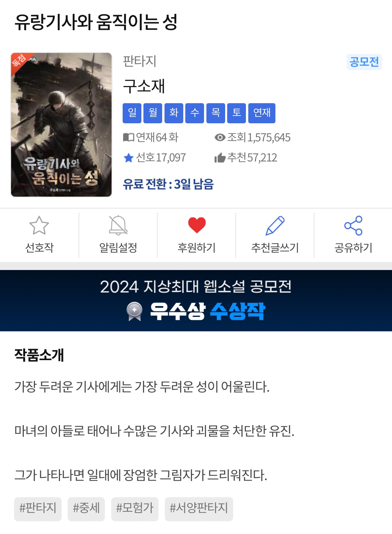Click the book icon next to 연재 64화
392x534 pixels.
point(129,137)
